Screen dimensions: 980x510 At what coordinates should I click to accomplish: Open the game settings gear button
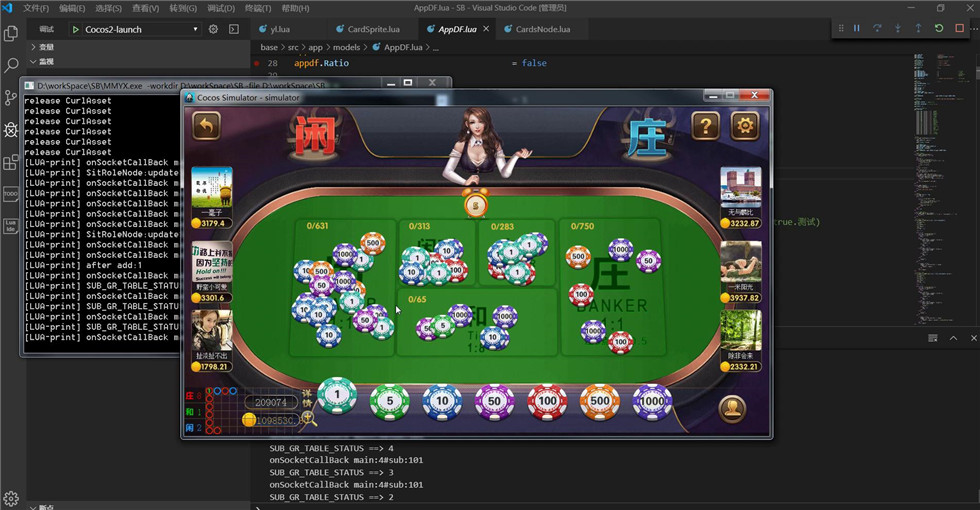pyautogui.click(x=745, y=126)
